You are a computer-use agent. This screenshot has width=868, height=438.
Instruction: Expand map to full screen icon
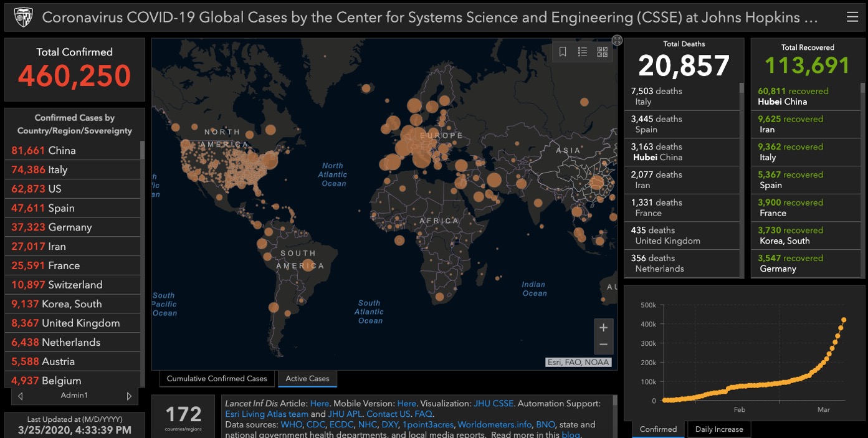pos(617,40)
